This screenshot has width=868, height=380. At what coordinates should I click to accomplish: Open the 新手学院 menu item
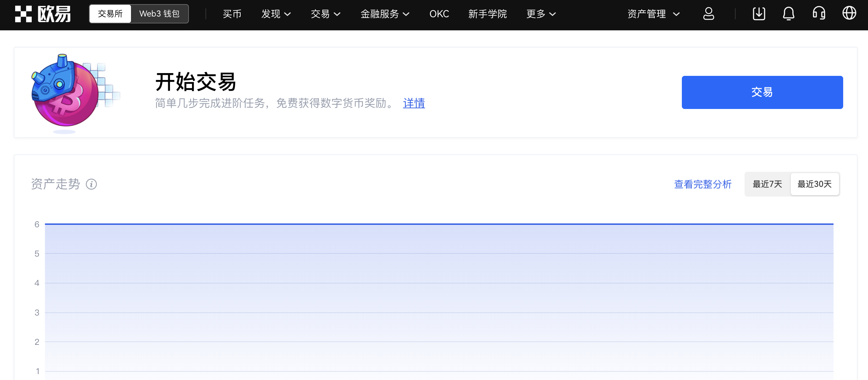pos(487,14)
